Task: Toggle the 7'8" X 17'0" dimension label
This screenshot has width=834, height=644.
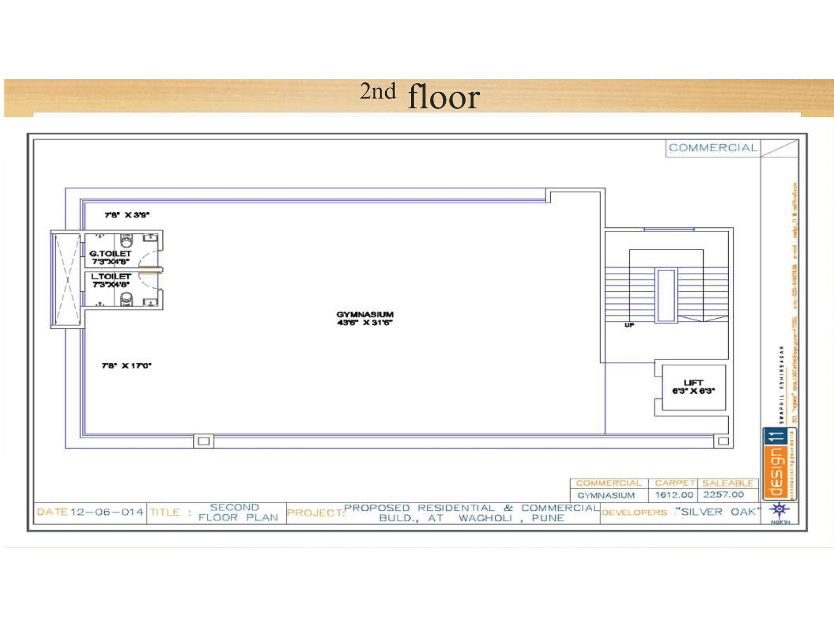Action: (125, 365)
